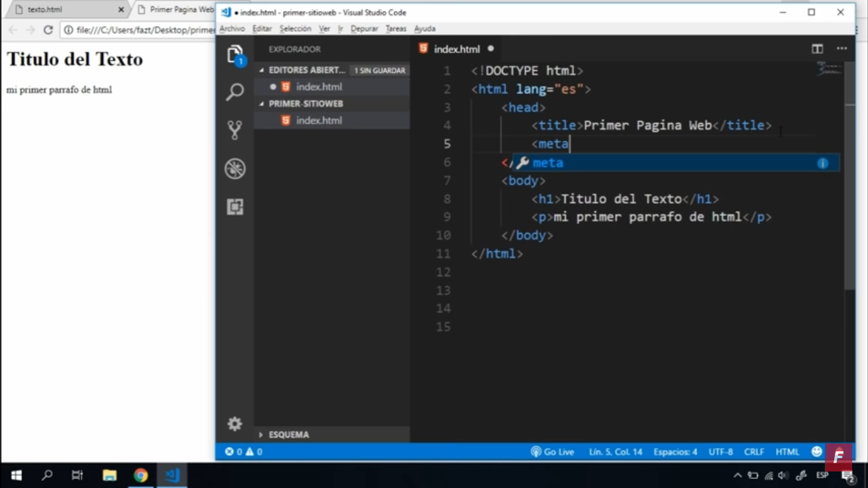The image size is (868, 488).
Task: Open the Selección menu
Action: [x=295, y=29]
